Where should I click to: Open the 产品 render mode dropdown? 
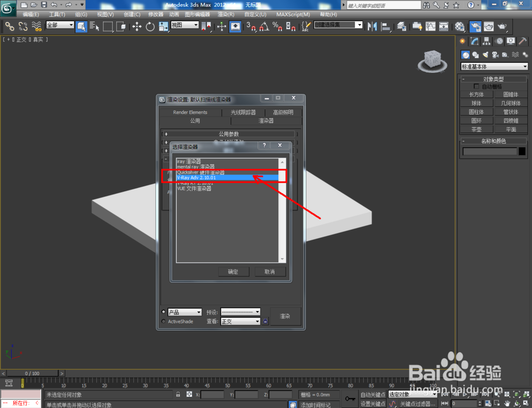click(x=185, y=312)
